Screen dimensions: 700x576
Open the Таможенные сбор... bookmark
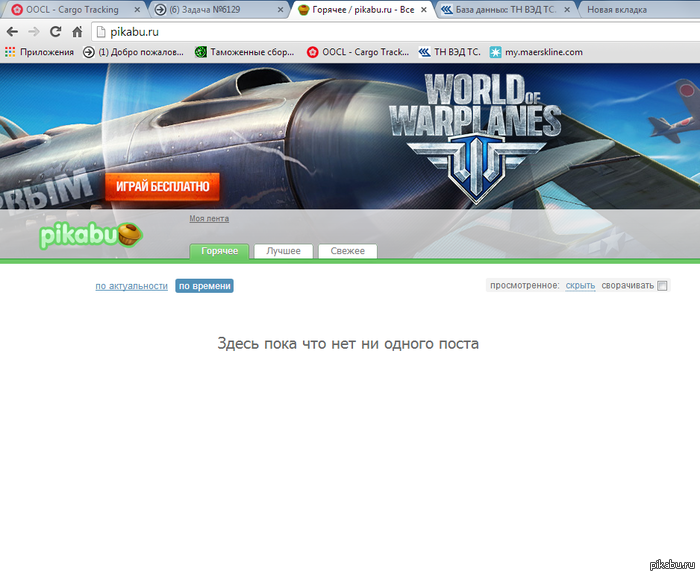pos(245,52)
